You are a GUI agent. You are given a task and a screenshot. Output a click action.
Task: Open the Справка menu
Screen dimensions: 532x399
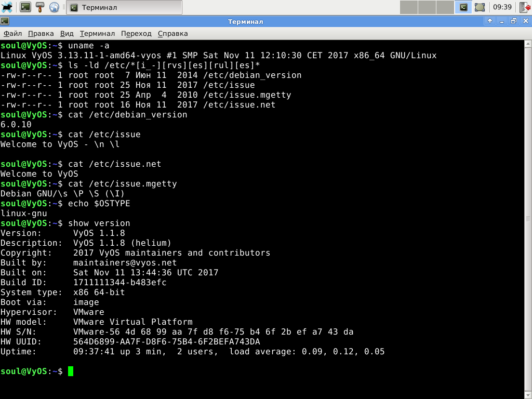point(172,34)
